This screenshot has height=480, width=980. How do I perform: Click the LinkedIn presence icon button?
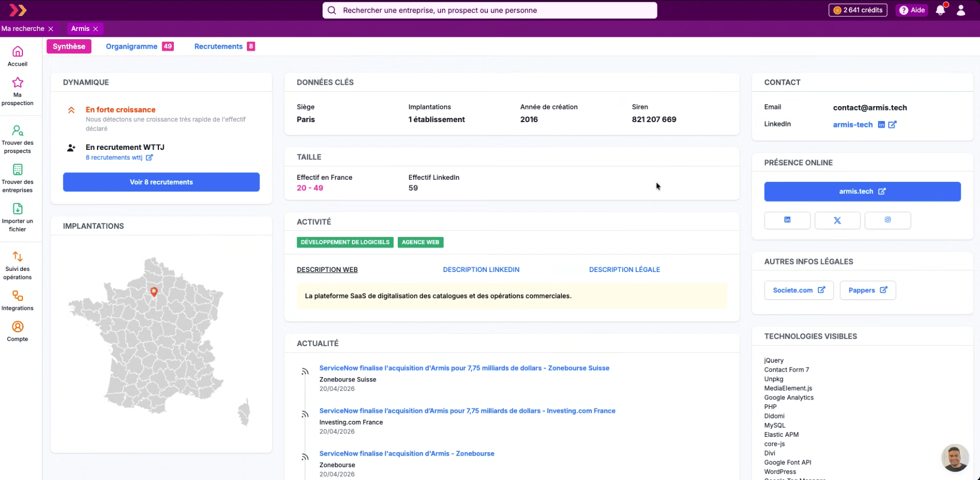tap(787, 220)
